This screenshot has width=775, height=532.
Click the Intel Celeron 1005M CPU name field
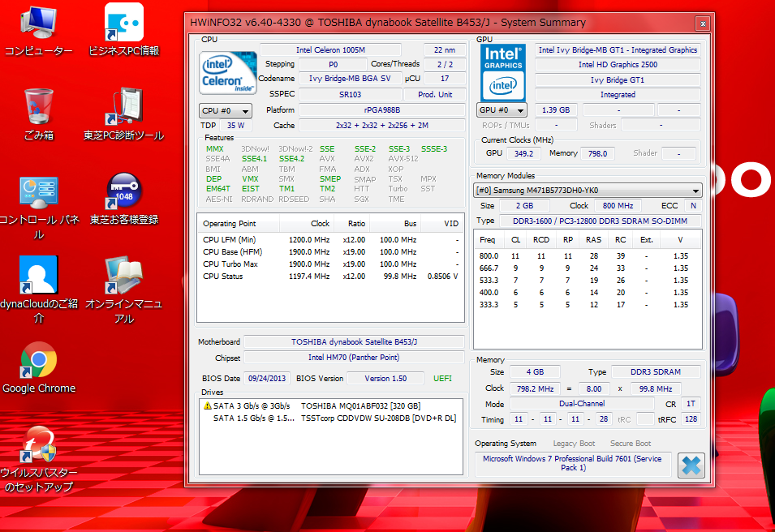click(330, 50)
